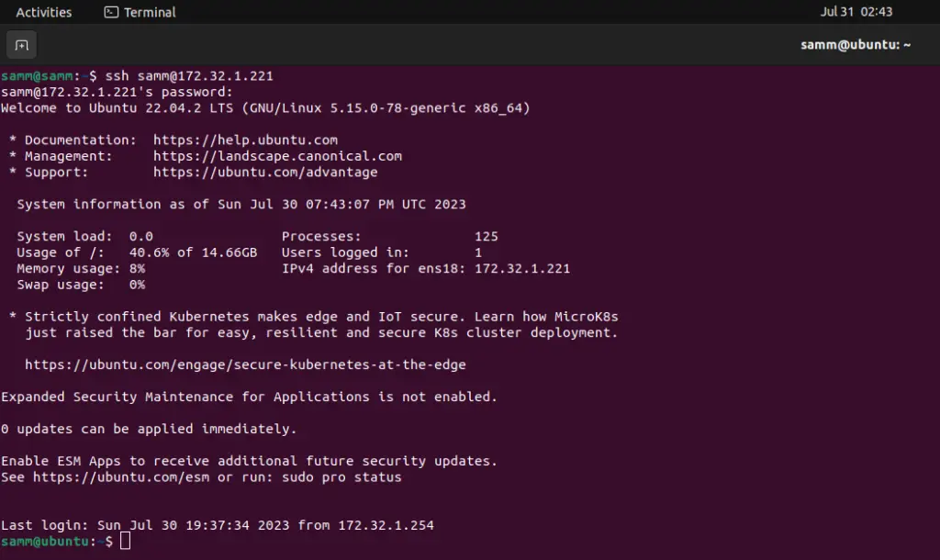This screenshot has width=940, height=560.
Task: Open the Terminal application menu label
Action: click(x=150, y=12)
